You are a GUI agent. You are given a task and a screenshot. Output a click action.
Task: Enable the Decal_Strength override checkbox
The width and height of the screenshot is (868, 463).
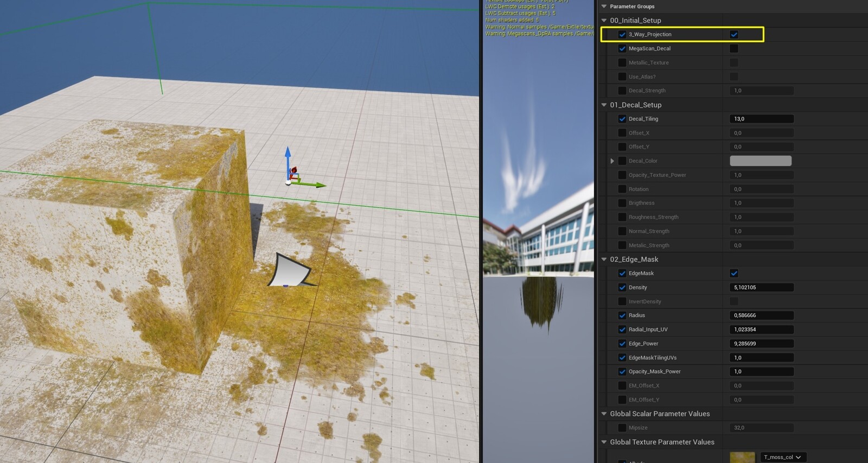622,91
